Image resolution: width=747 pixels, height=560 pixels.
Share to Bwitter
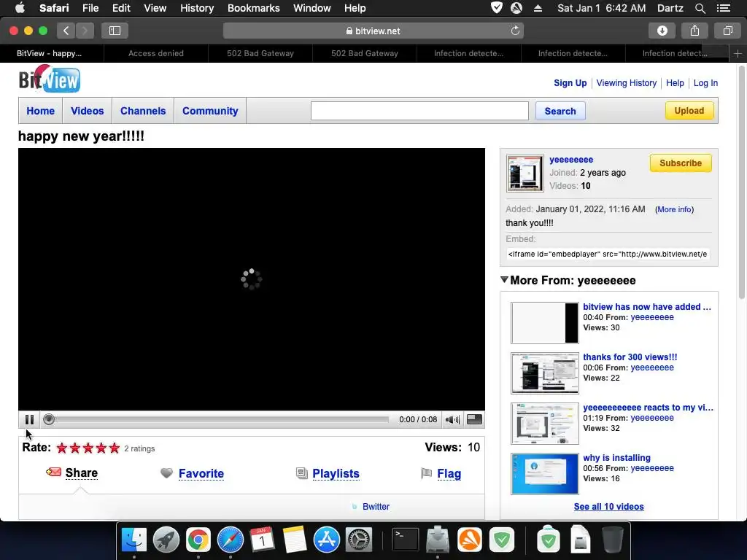376,507
